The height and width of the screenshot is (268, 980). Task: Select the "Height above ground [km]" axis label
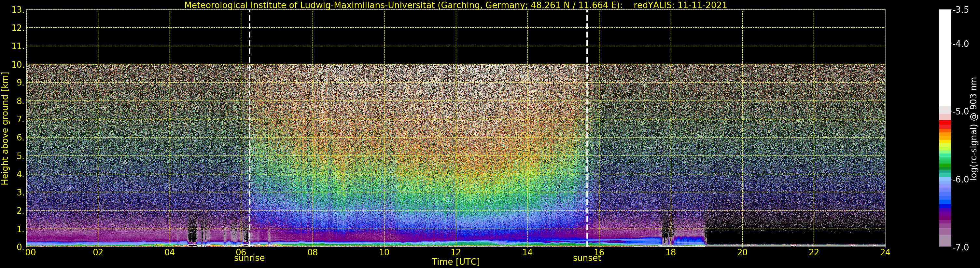[5, 128]
